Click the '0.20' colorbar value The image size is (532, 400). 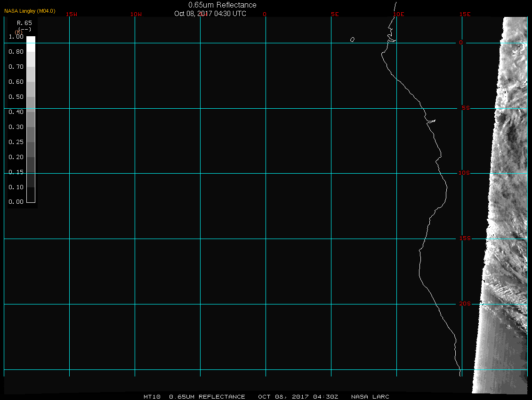pos(16,157)
